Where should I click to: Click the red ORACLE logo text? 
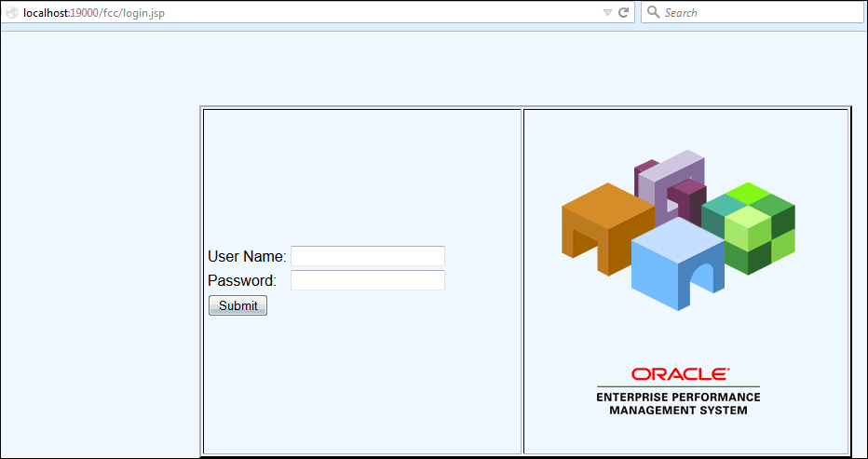tap(681, 374)
